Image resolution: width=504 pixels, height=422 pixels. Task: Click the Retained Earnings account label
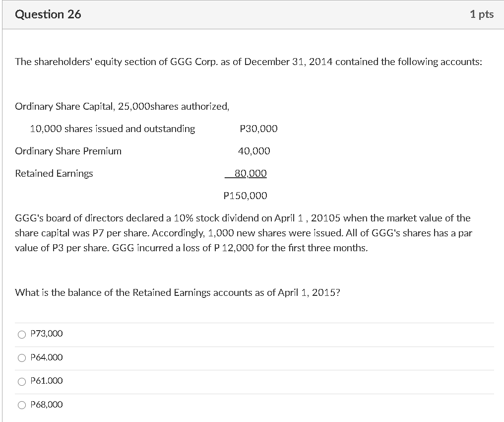(x=54, y=173)
